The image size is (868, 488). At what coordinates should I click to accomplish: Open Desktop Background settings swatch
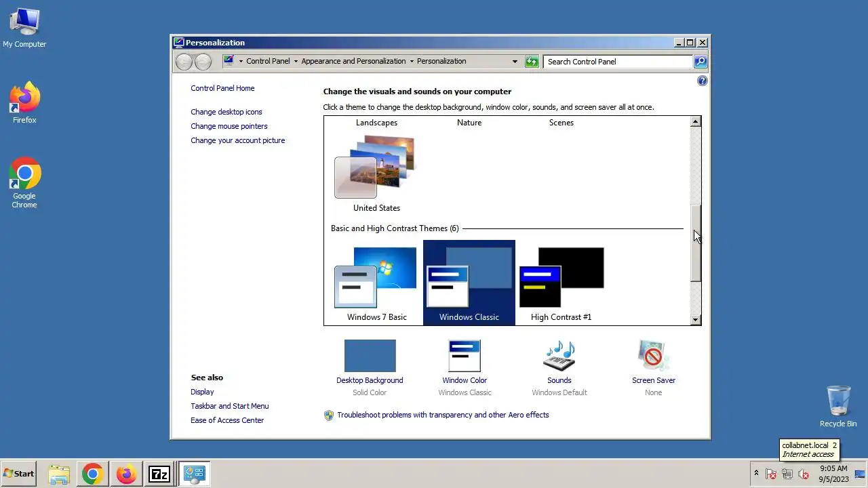pyautogui.click(x=370, y=356)
